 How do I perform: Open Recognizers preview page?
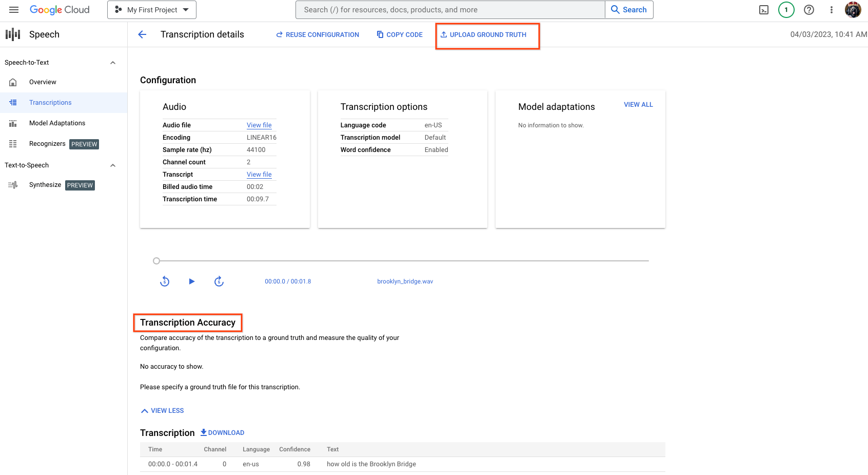pyautogui.click(x=47, y=144)
